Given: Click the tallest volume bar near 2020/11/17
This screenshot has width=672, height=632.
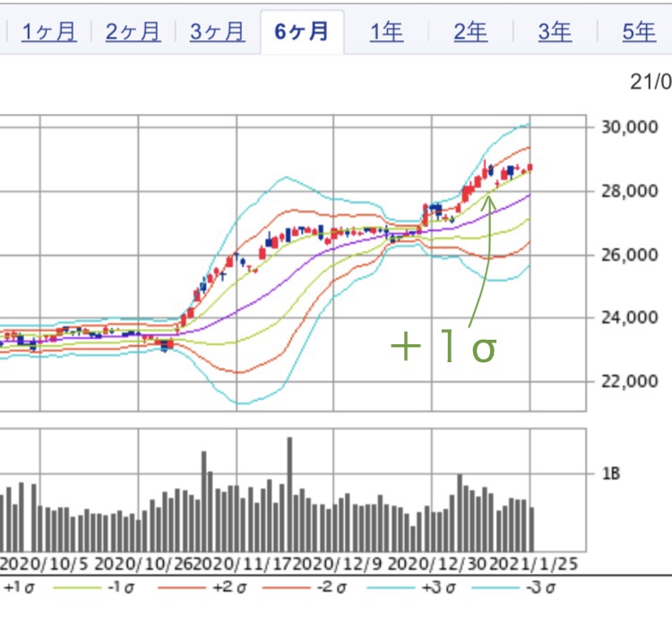Looking at the screenshot, I should (289, 494).
